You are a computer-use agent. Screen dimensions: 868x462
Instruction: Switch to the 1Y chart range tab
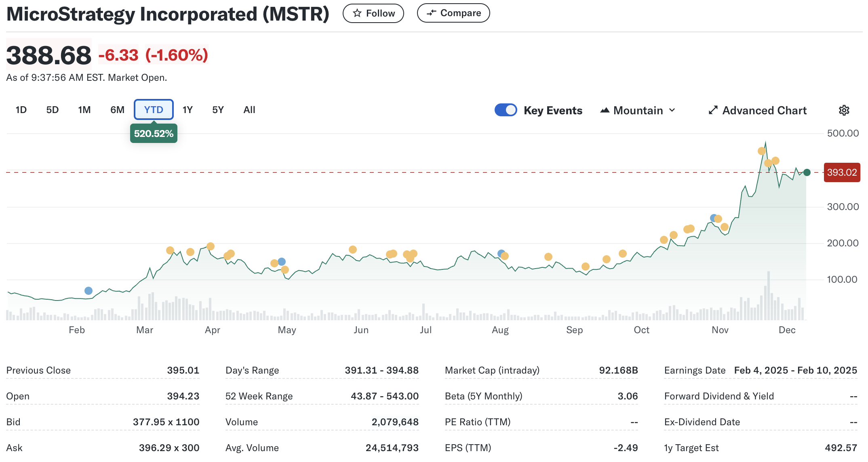(x=187, y=109)
